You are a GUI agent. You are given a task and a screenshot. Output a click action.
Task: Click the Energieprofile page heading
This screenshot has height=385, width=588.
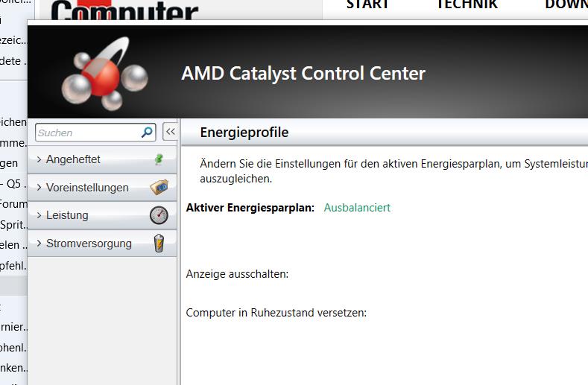244,133
